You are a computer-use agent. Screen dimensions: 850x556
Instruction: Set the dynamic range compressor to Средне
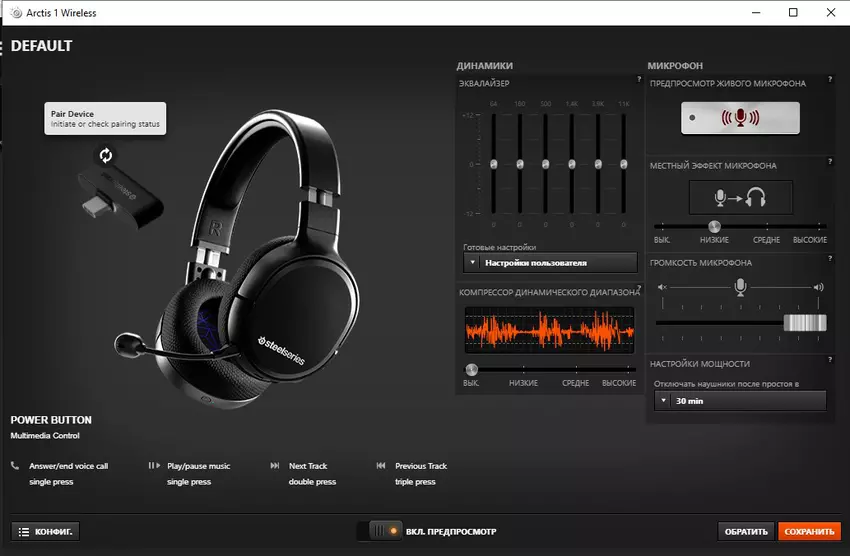click(x=575, y=370)
